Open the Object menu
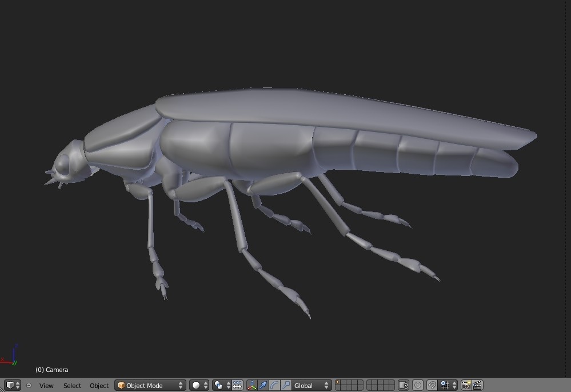 click(99, 386)
